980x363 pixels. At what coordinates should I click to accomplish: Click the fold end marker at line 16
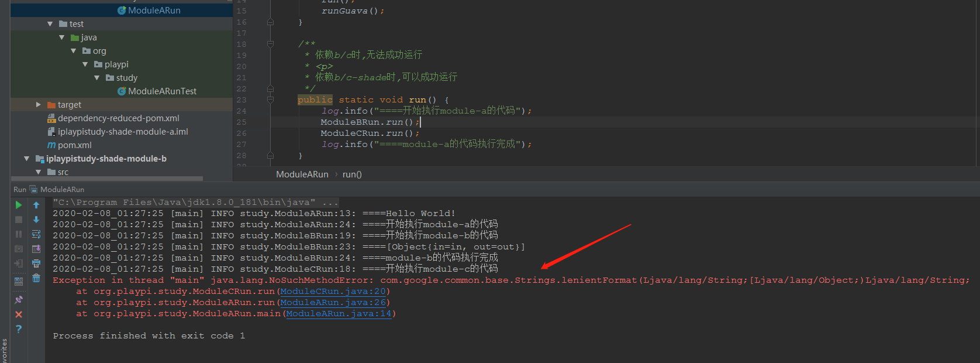[270, 22]
